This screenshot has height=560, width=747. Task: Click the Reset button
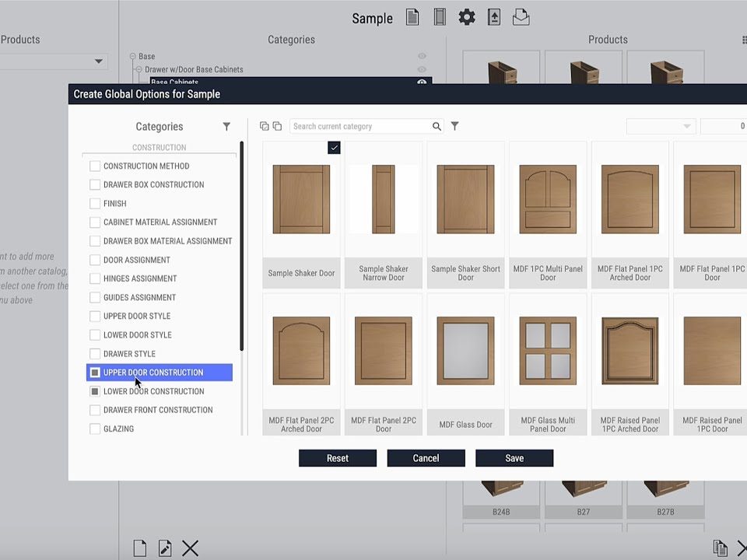point(337,458)
